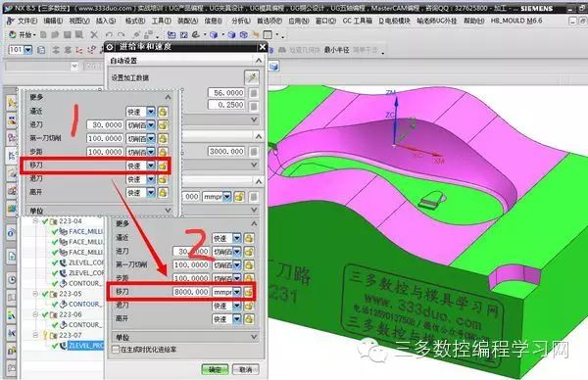This screenshot has width=588, height=380.
Task: Click the lock icon in bottom 逼近 row
Action: point(249,238)
